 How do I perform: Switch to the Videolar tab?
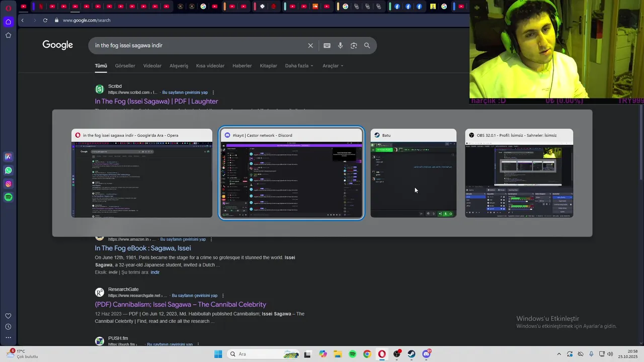[x=152, y=66]
